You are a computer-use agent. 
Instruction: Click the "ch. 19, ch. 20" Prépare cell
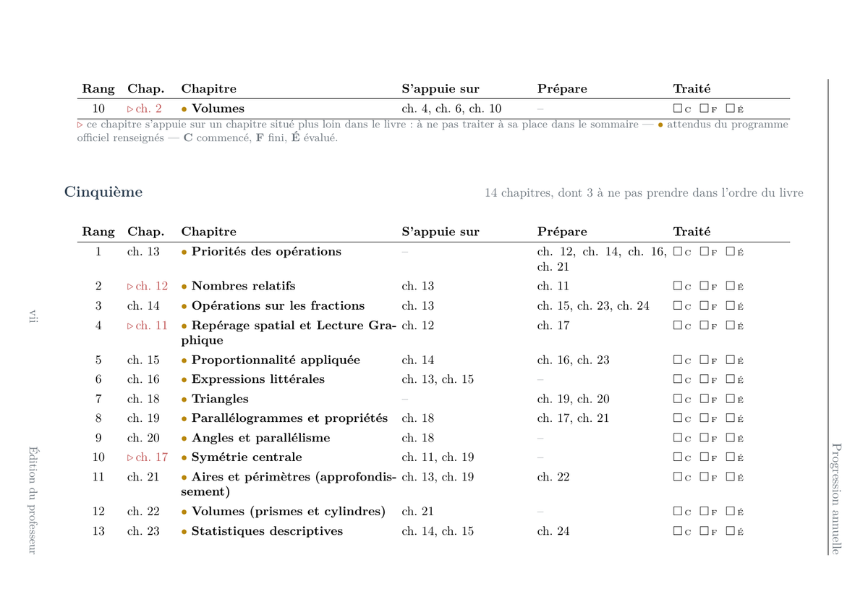(x=574, y=399)
